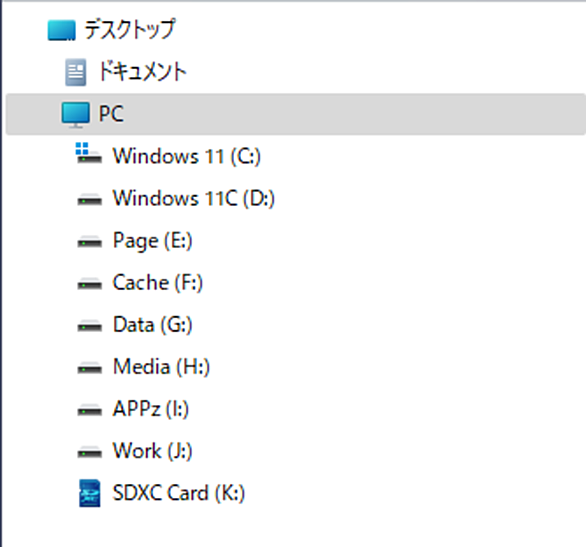Screen dimensions: 586x547
Task: Click the Documents page icon
Action: tap(75, 72)
